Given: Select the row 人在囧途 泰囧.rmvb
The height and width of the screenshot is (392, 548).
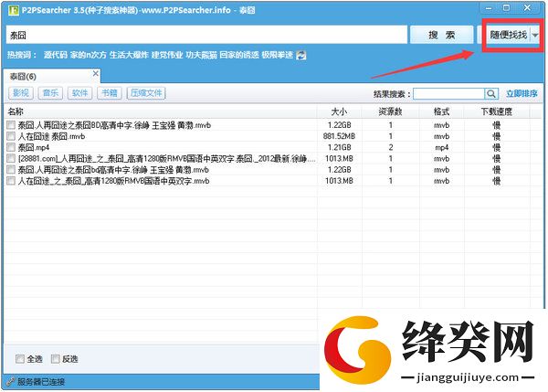Looking at the screenshot, I should coord(272,136).
